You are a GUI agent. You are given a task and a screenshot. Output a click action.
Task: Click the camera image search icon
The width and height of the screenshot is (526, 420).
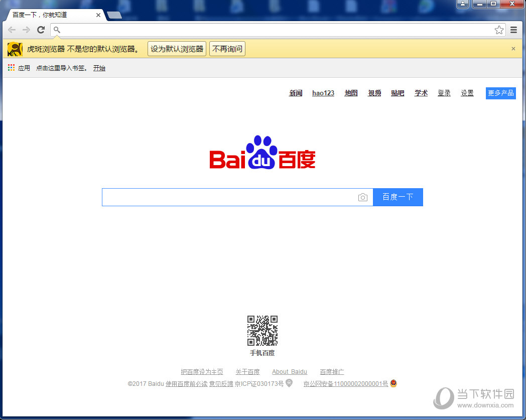[x=363, y=197]
